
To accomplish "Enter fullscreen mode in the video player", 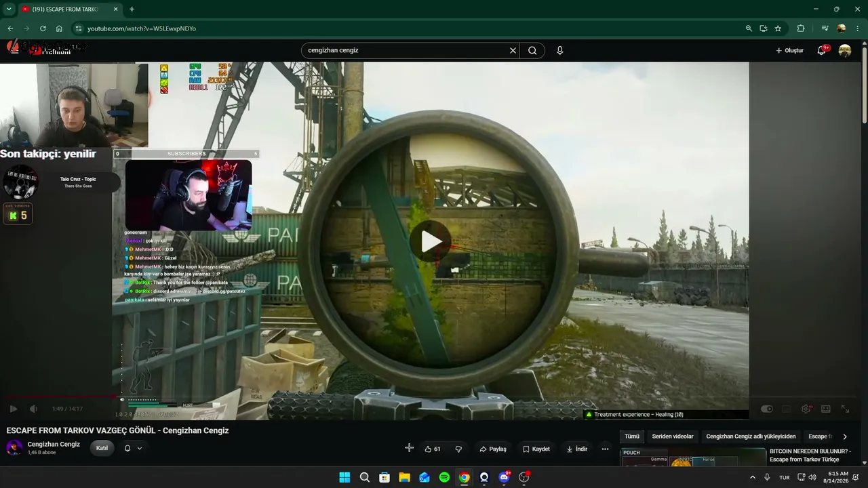I will tap(845, 409).
